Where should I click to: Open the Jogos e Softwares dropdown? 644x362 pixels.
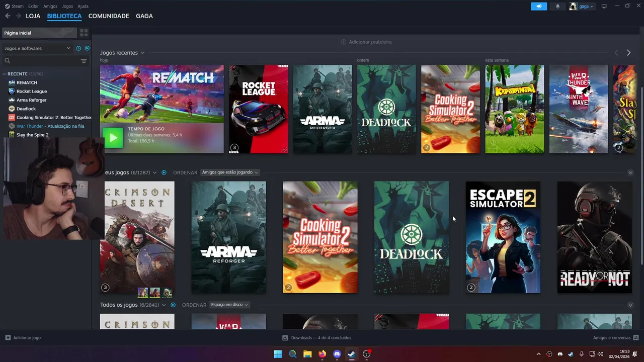(37, 48)
